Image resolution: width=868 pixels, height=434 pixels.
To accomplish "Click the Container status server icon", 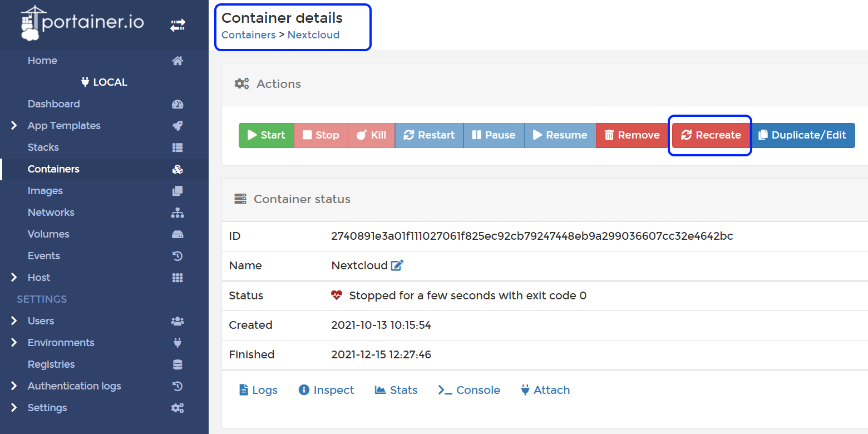I will coord(240,199).
